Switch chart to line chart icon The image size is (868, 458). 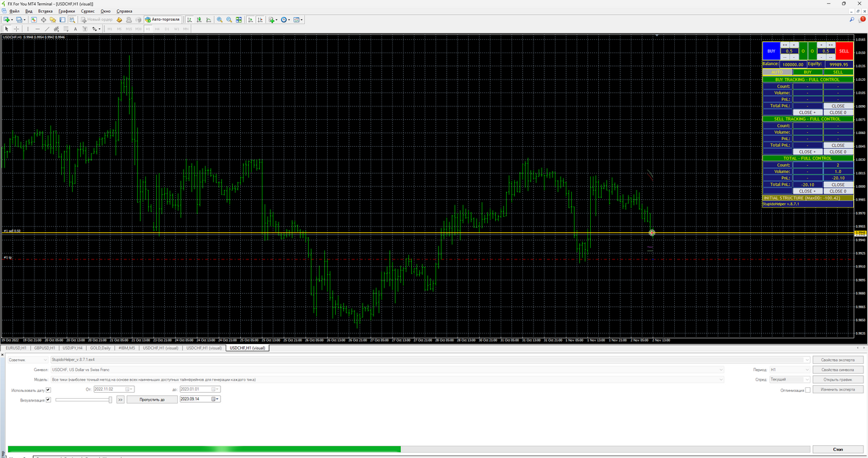click(x=209, y=20)
